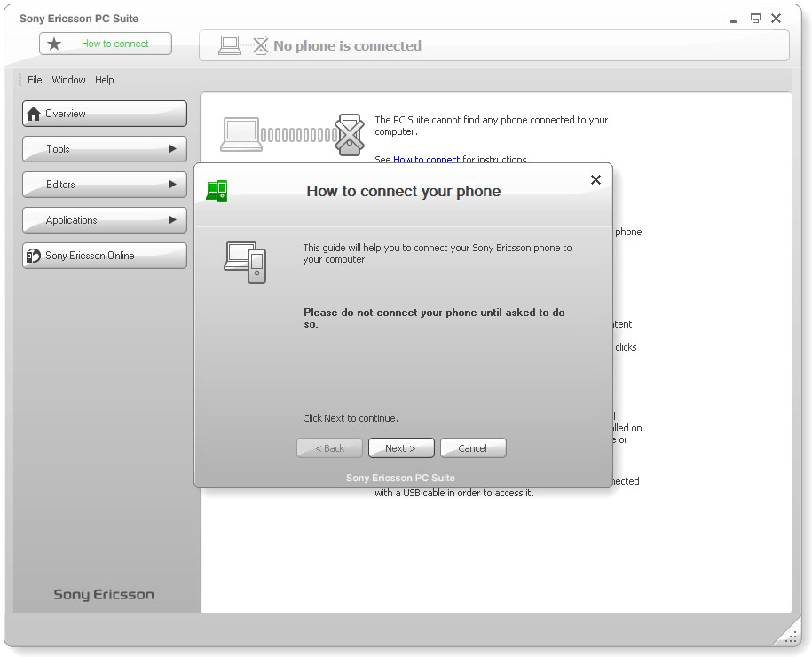The image size is (812, 657).
Task: Cancel the connection guide
Action: [473, 448]
